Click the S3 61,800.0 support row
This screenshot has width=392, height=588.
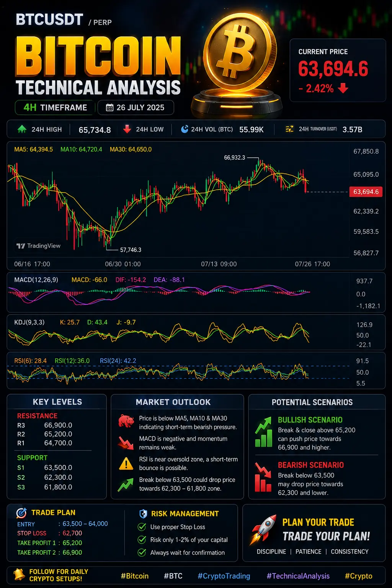point(45,487)
